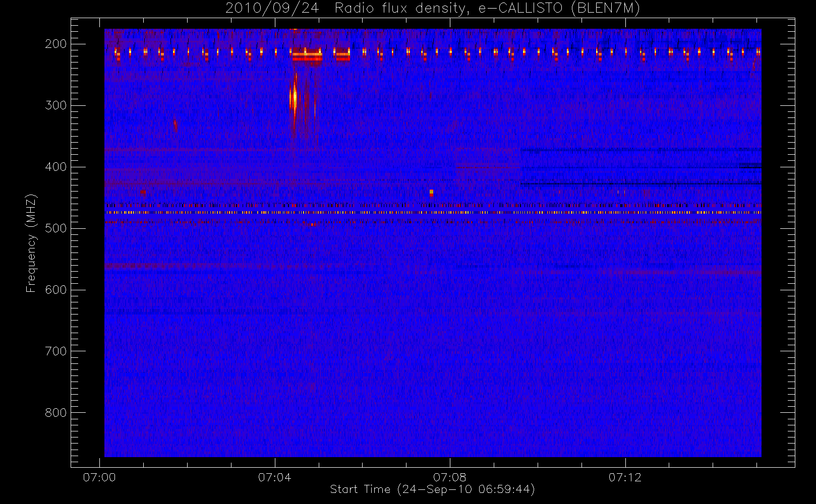
Task: Click the 300 frequency tick label
Action: [x=55, y=105]
